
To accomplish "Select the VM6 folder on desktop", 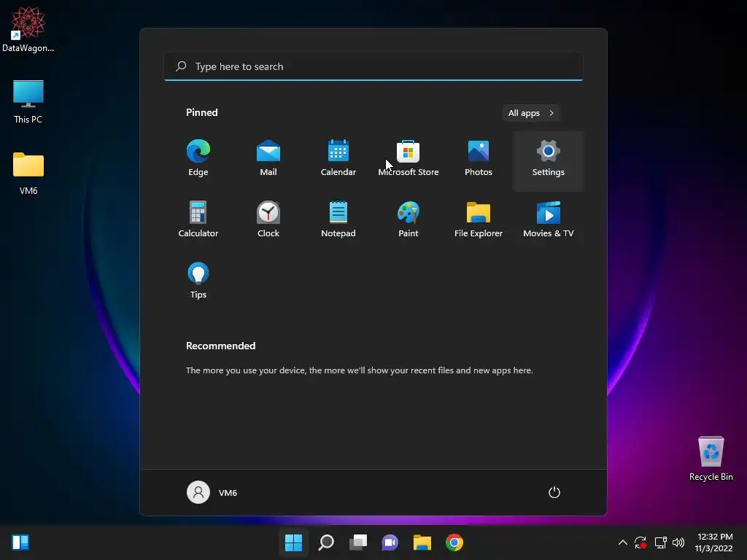I will tap(28, 174).
